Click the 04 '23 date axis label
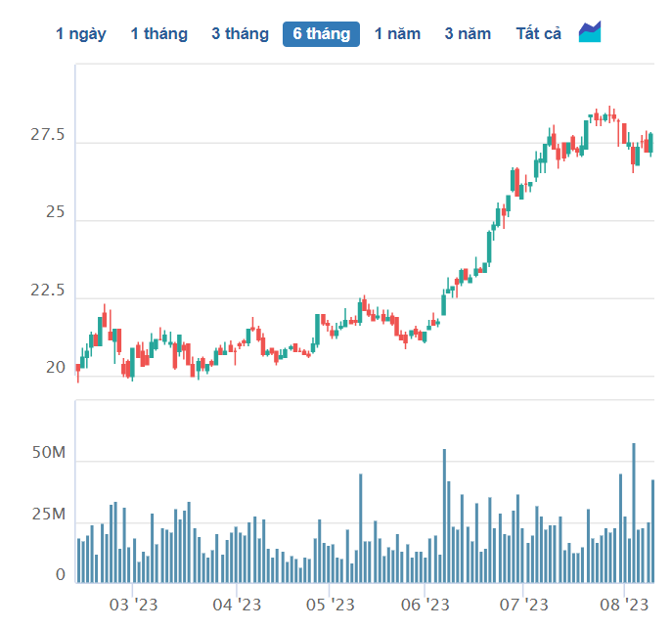 pos(237,605)
